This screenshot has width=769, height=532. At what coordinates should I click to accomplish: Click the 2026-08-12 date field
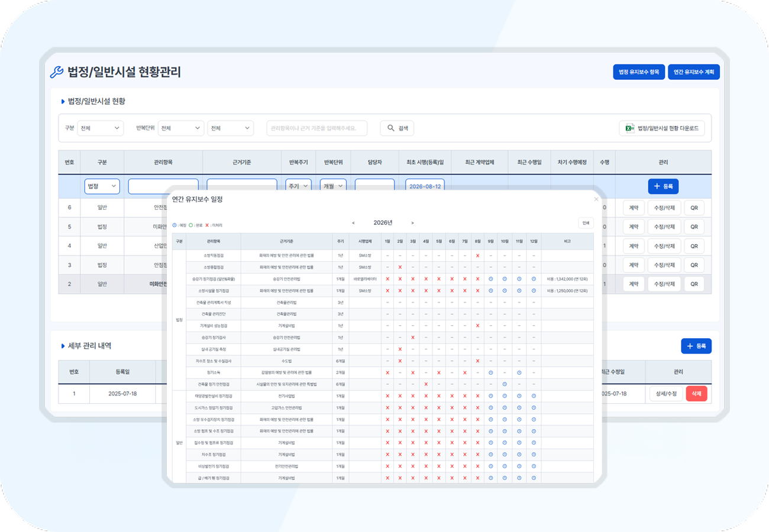425,186
